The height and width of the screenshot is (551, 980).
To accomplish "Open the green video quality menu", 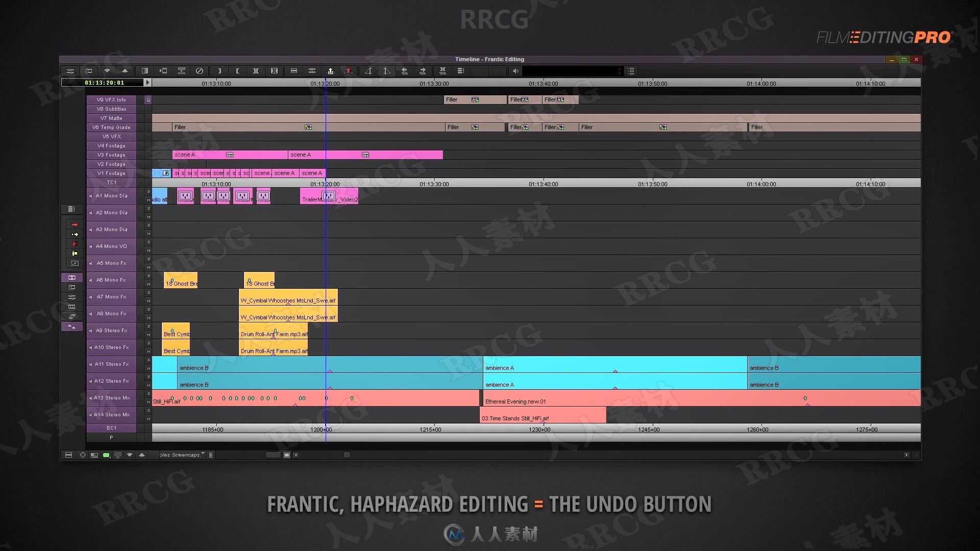I will tap(106, 455).
